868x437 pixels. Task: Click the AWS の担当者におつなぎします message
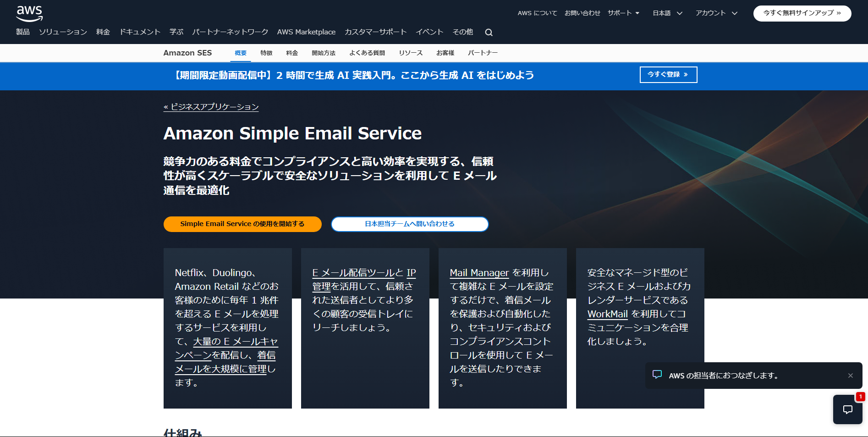click(x=723, y=376)
